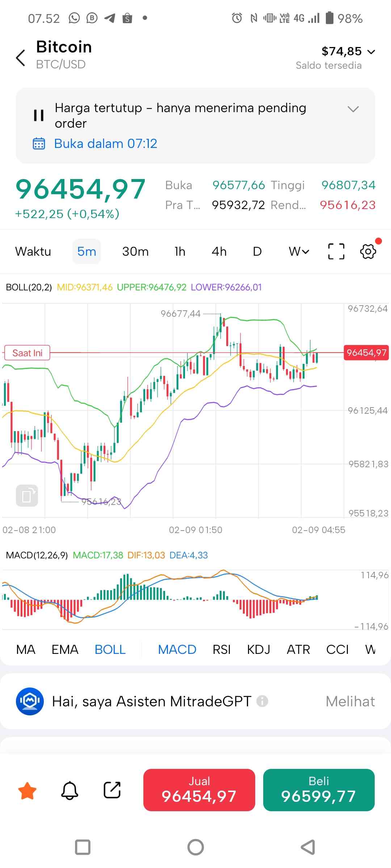
Task: Expand the 'Harga tertutup' notice chevron
Action: click(353, 109)
